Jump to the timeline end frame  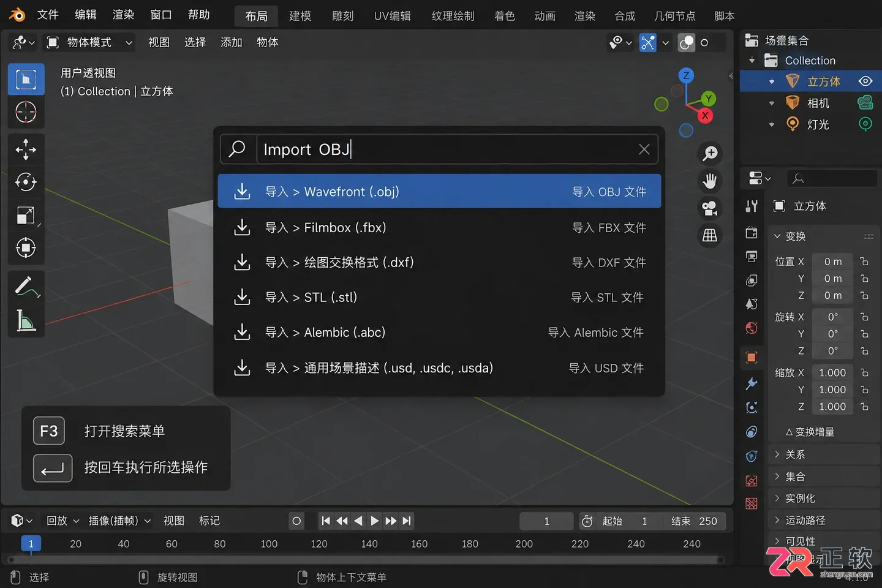[x=407, y=521]
